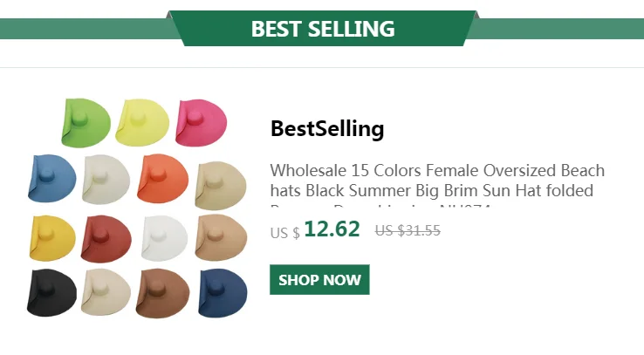Click the SHOP NOW button
Image resolution: width=644 pixels, height=355 pixels.
(x=319, y=280)
